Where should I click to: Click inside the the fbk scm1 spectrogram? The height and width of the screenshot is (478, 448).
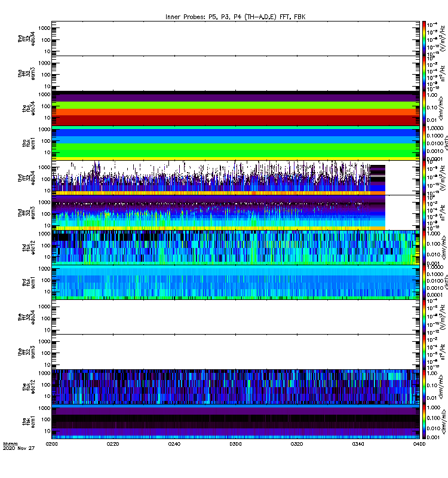[x=235, y=422]
